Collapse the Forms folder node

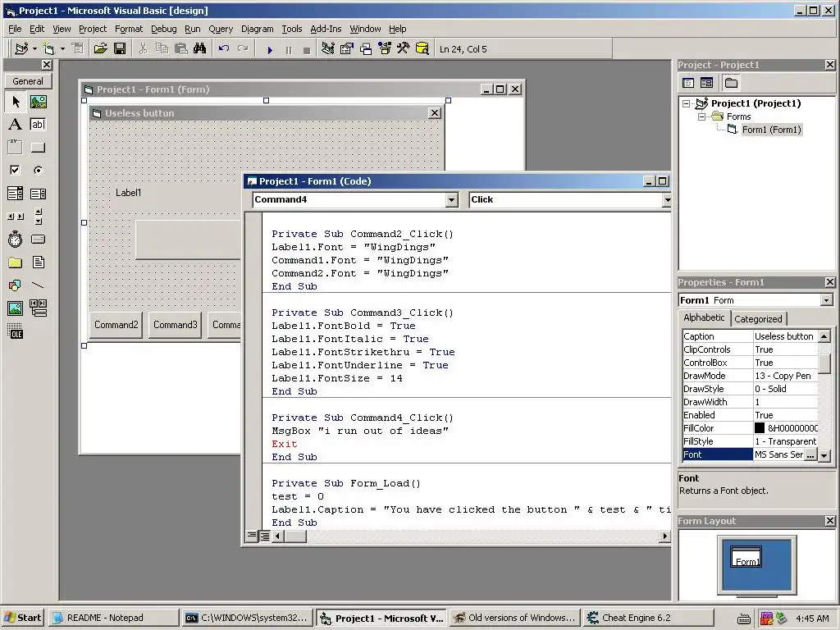tap(702, 116)
